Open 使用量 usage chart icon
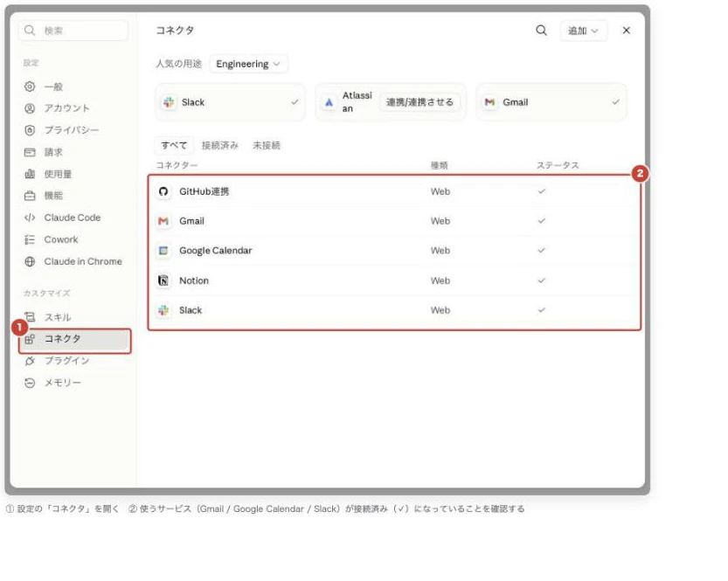 [x=30, y=174]
